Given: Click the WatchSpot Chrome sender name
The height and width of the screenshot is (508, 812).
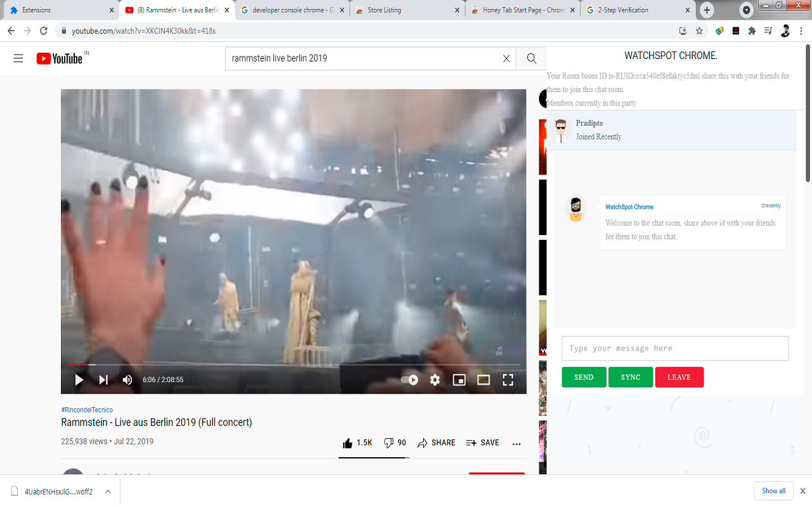Looking at the screenshot, I should click(x=629, y=207).
